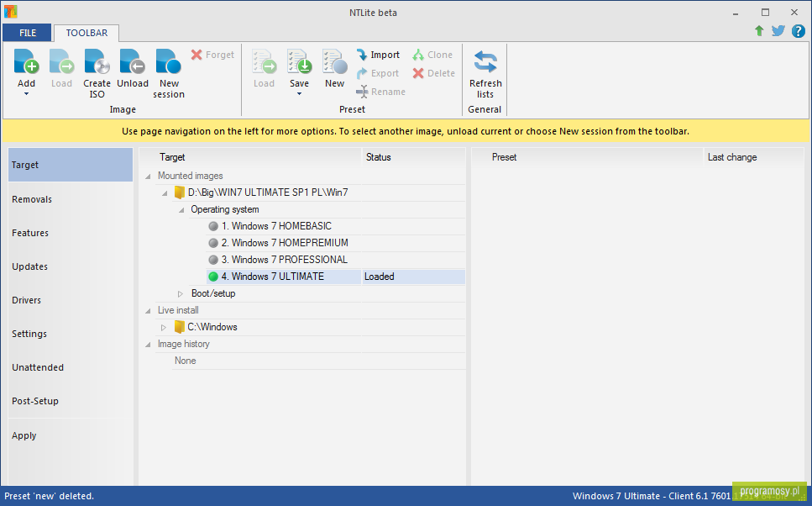Click the Unload image icon
812x506 pixels.
click(x=132, y=61)
